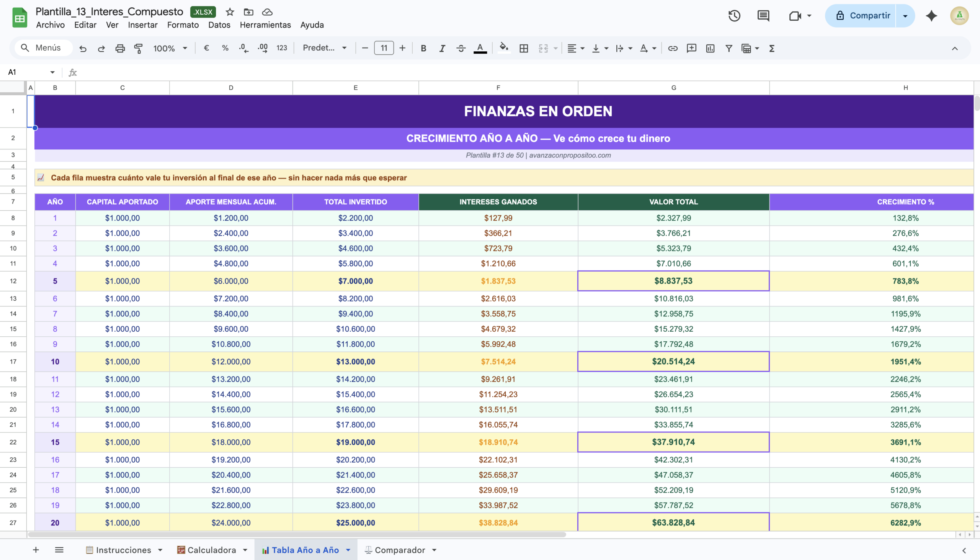
Task: Click the paint format roller icon
Action: 138,48
